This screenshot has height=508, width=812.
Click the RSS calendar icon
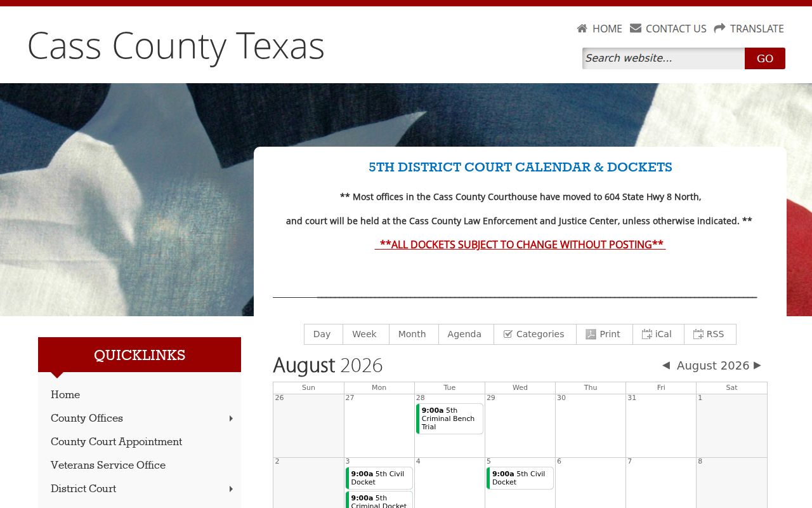tap(698, 334)
